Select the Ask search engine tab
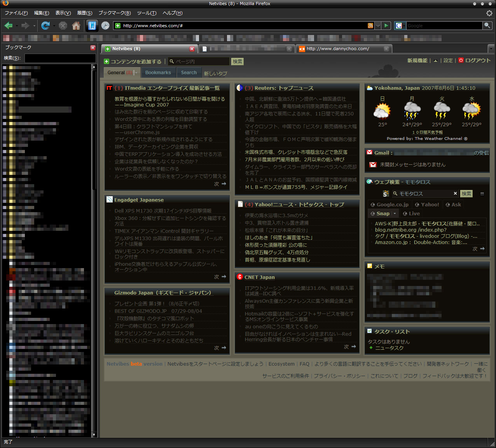Image resolution: width=496 pixels, height=448 pixels. tap(453, 204)
